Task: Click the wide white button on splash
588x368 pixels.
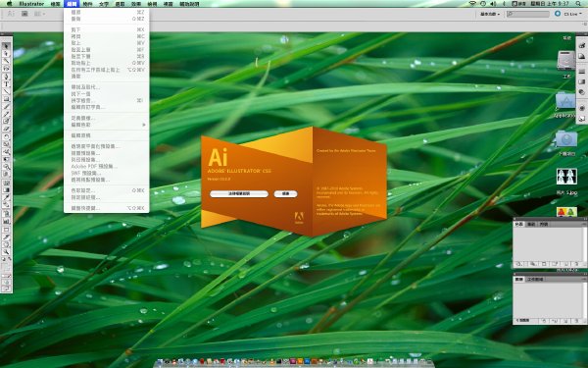Action: coord(239,193)
